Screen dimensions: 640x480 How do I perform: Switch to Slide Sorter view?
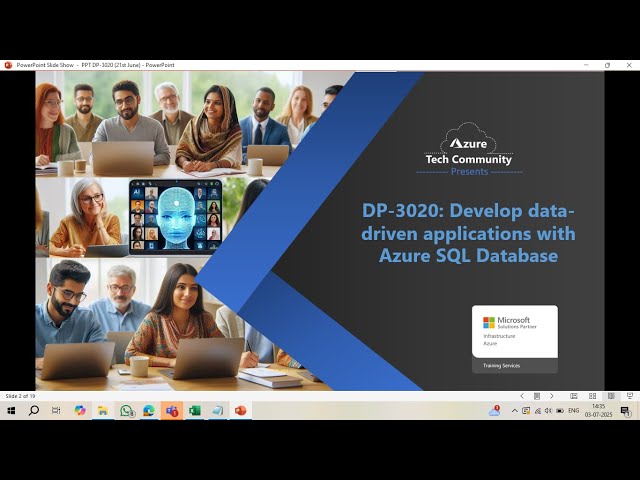point(592,396)
